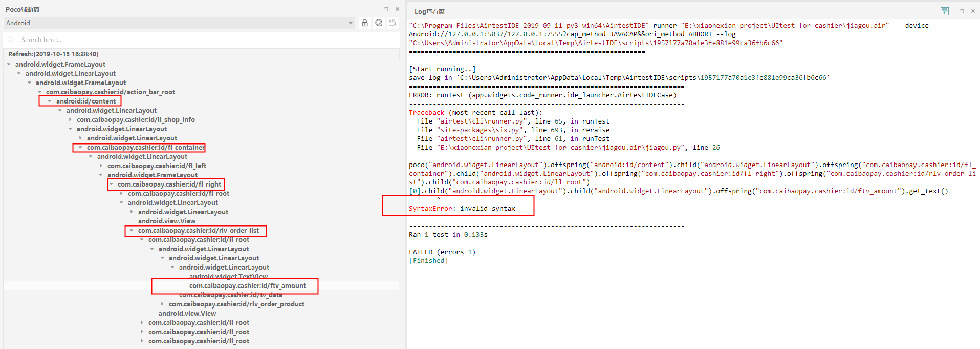Image resolution: width=980 pixels, height=349 pixels.
Task: Float the Poco assistant panel
Action: click(386, 9)
